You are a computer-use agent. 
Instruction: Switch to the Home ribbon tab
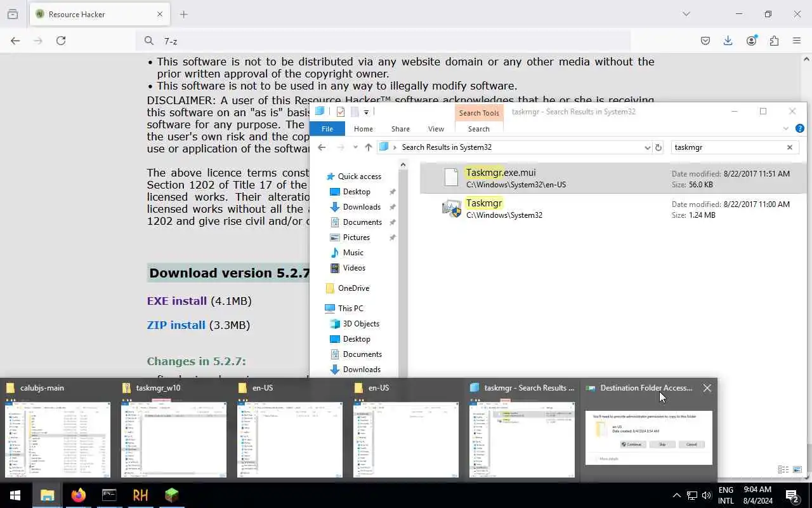coord(363,129)
